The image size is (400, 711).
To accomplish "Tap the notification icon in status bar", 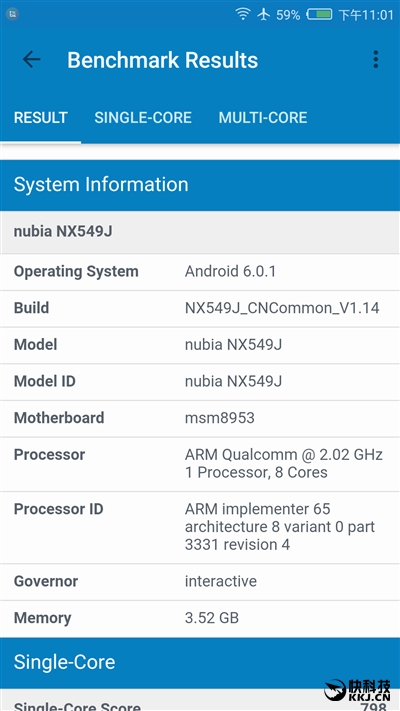I will tap(12, 14).
